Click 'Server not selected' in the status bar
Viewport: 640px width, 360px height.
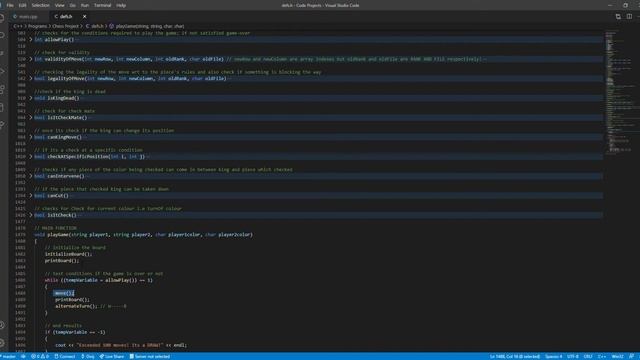pyautogui.click(x=150, y=356)
